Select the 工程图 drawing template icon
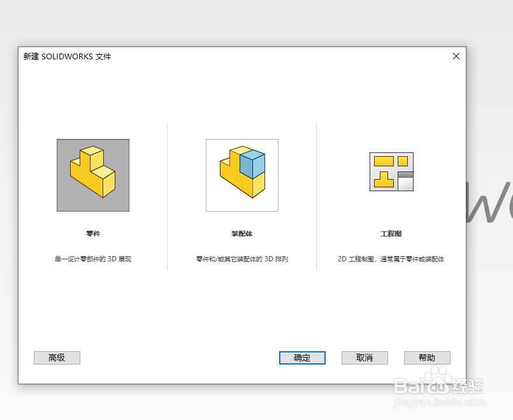Screen dimensions: 513x420 click(x=391, y=171)
